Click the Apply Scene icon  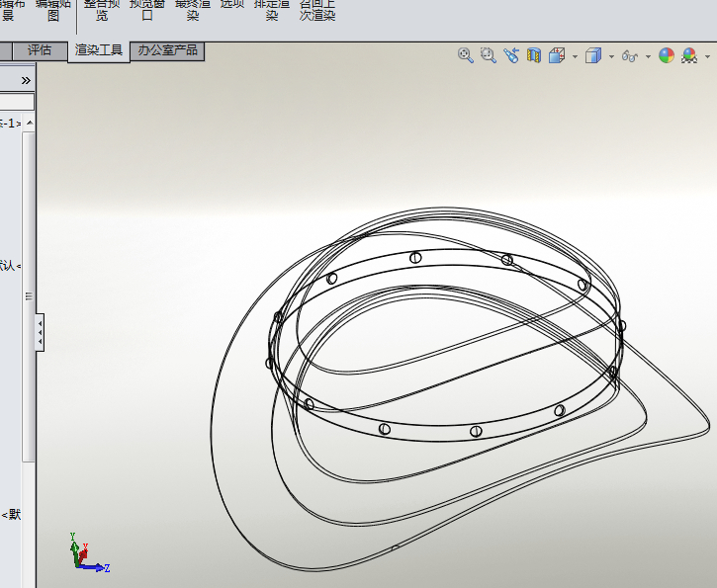(x=689, y=55)
